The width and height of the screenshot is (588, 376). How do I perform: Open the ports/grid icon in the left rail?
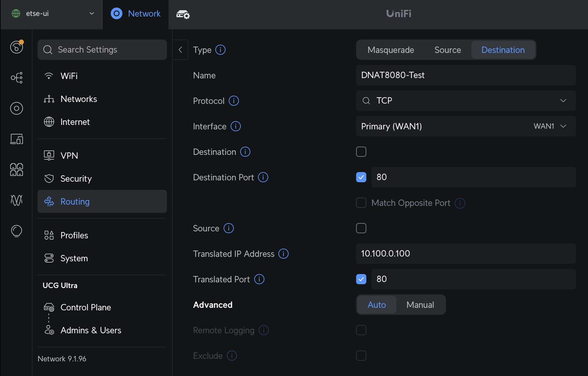17,170
